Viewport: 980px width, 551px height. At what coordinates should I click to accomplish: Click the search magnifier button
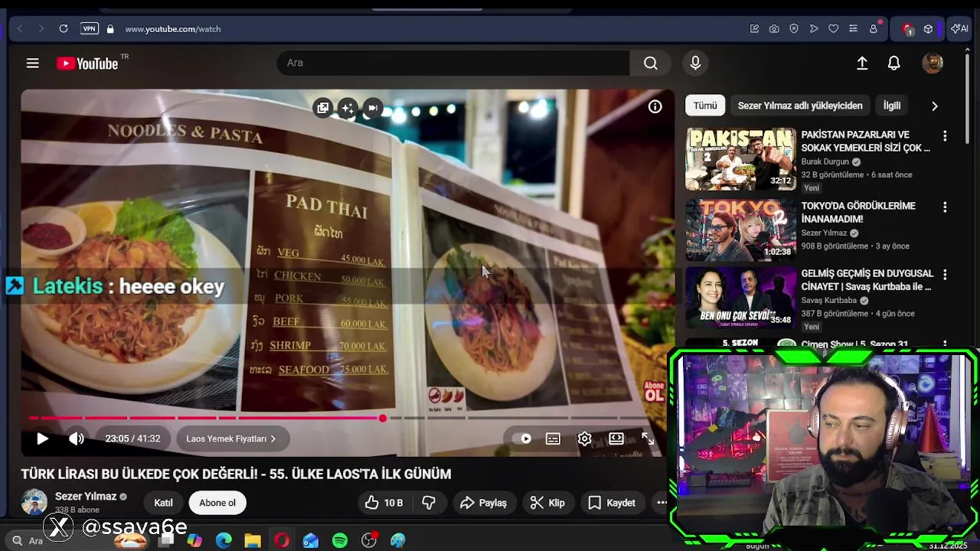(x=650, y=63)
